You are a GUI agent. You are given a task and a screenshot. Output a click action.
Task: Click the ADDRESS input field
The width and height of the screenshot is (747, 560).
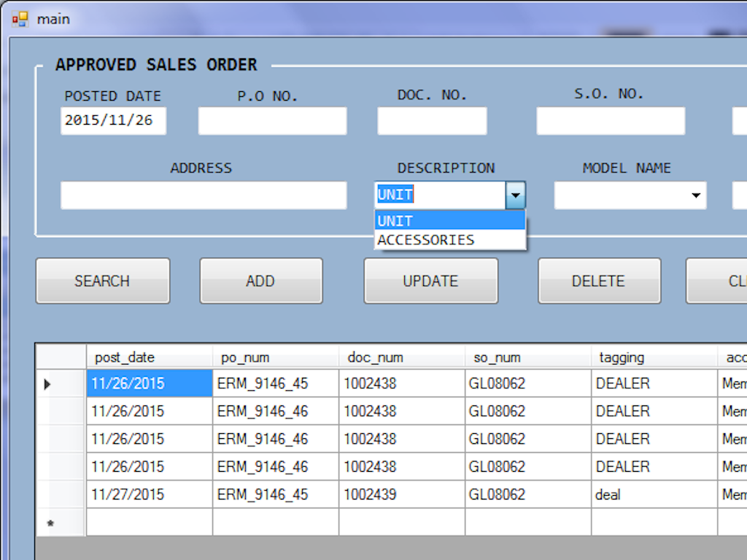tap(203, 195)
